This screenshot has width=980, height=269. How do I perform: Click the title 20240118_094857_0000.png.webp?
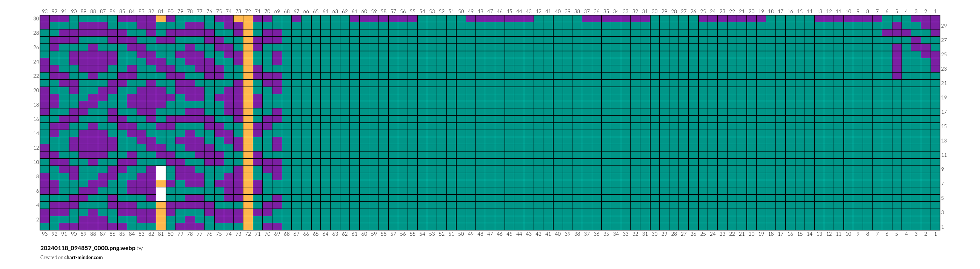[x=88, y=248]
